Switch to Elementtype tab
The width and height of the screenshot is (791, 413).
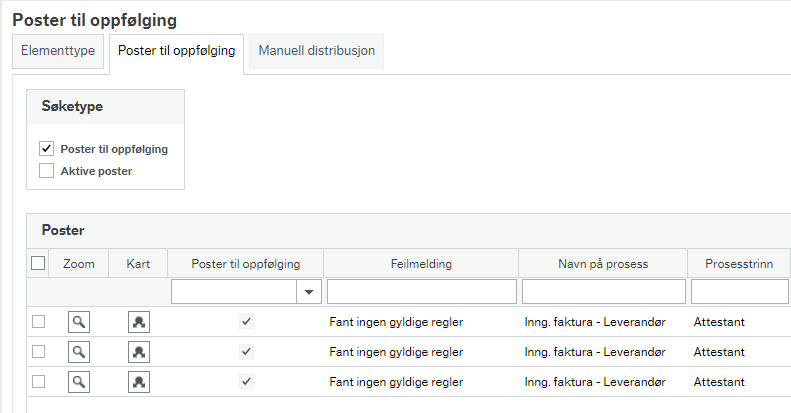[58, 51]
